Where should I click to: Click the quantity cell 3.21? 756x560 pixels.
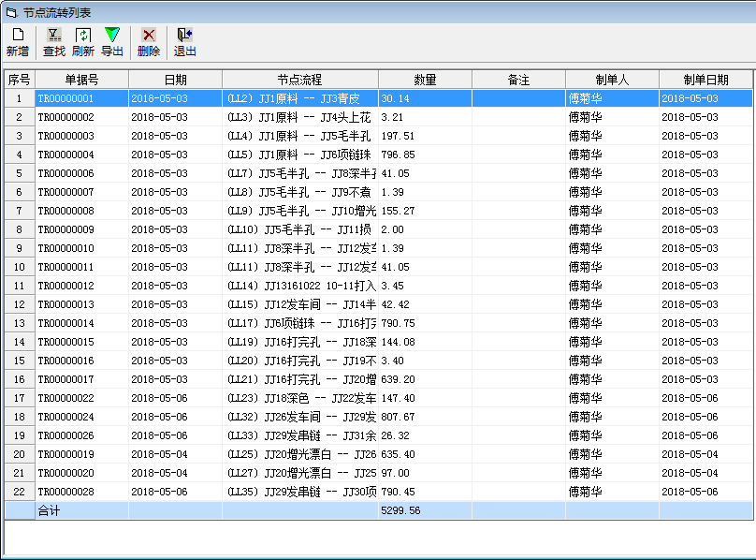[425, 117]
